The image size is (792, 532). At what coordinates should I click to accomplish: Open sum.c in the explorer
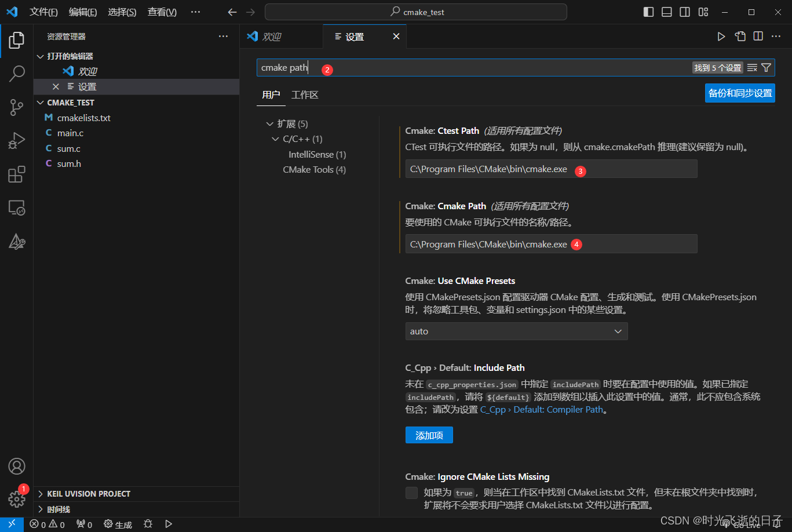[x=136, y=148]
